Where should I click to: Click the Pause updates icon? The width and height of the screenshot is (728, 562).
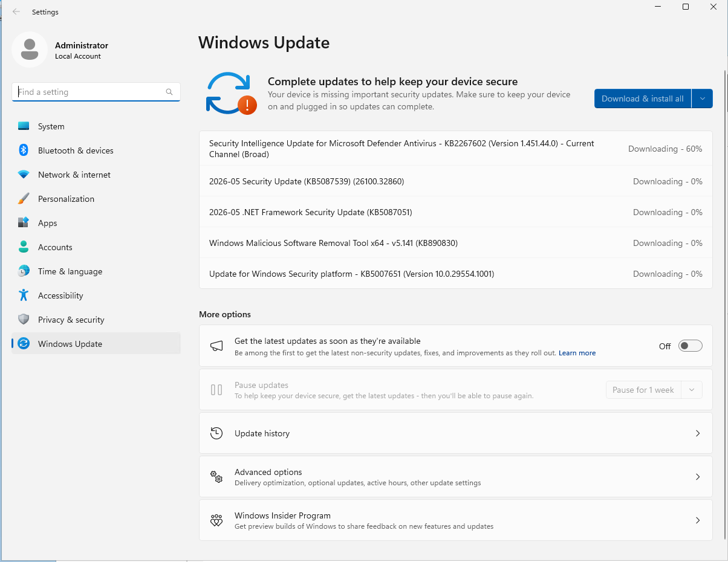[216, 390]
